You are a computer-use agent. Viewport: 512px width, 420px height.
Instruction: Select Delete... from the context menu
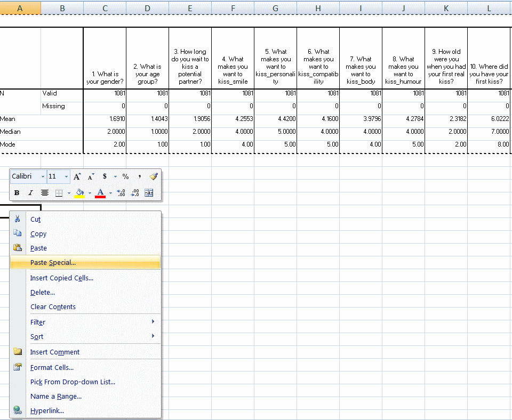85,293
